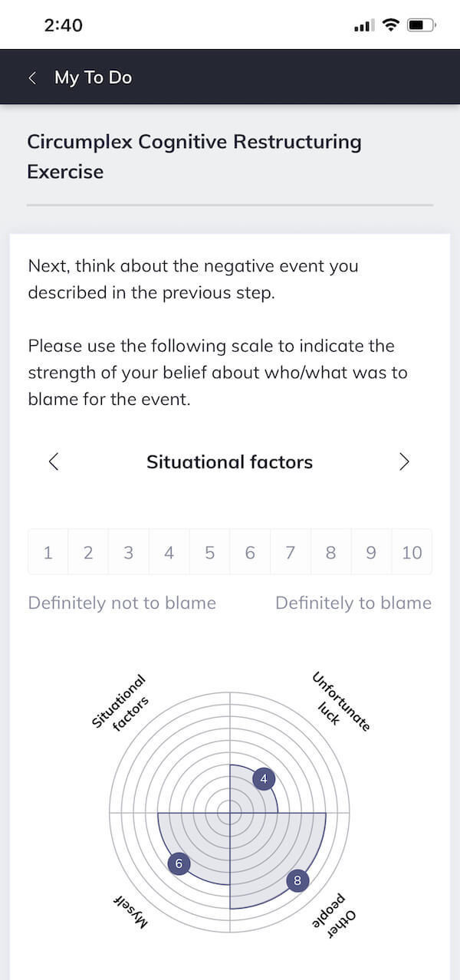The height and width of the screenshot is (980, 460).
Task: Tap the battery status icon
Action: (422, 25)
